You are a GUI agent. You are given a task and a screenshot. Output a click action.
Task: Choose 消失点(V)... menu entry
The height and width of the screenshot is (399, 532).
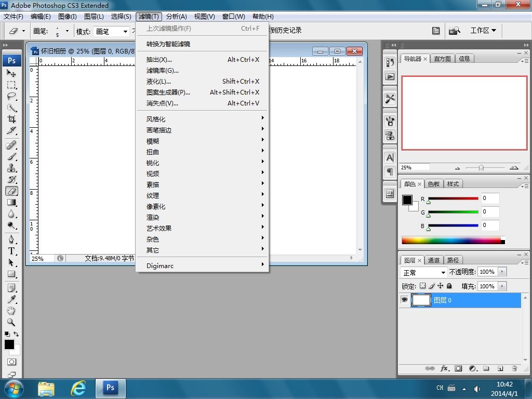[x=202, y=103]
